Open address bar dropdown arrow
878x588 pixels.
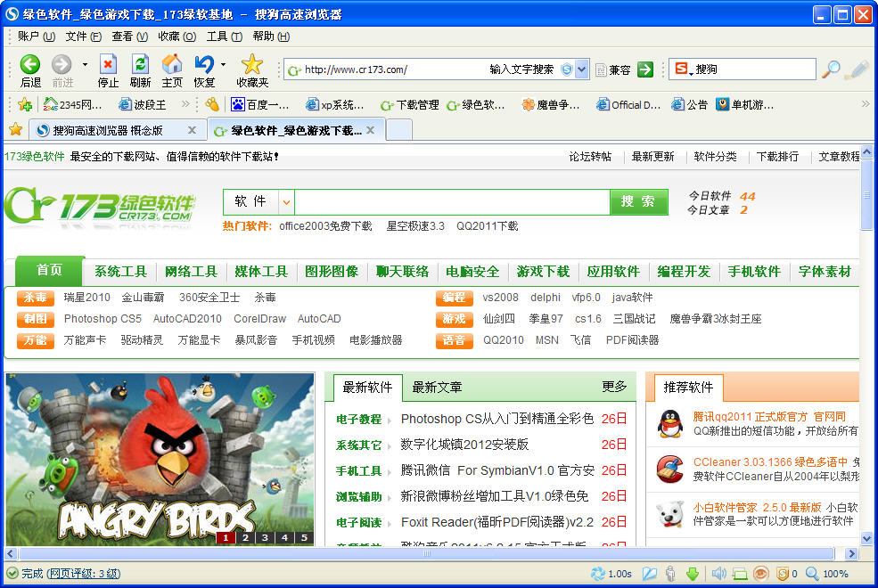point(582,69)
